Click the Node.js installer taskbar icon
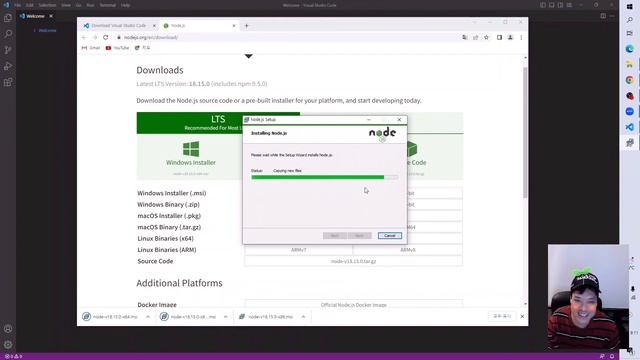Viewport: 640px width, 360px height. (629, 142)
